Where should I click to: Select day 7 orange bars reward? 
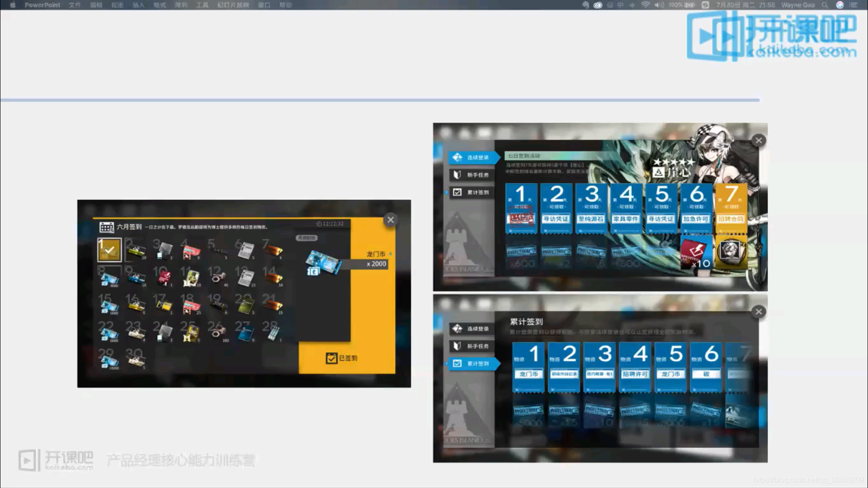tap(273, 250)
